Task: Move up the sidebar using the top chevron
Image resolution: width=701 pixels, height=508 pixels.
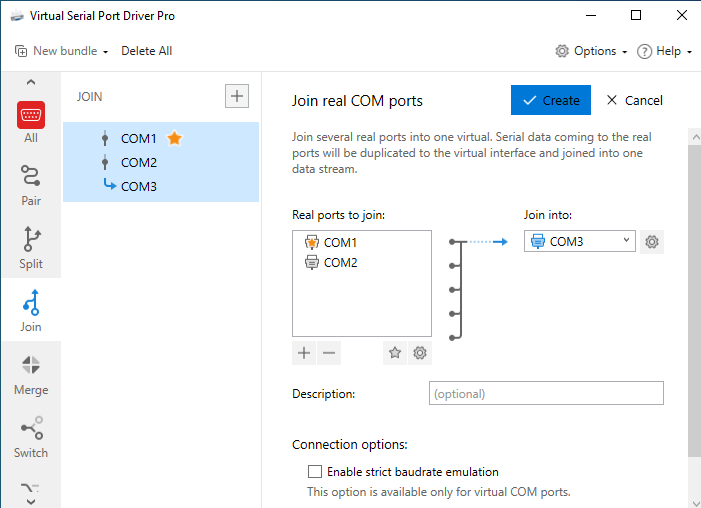Action: [31, 82]
